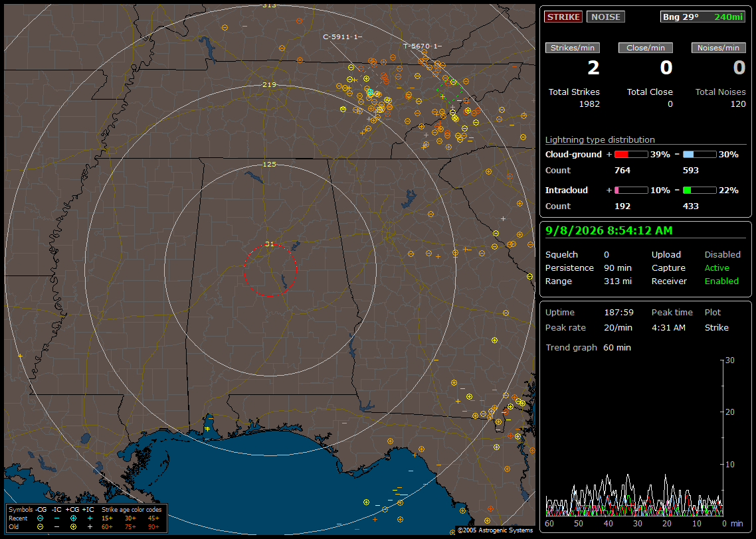The image size is (756, 539).
Task: Select the C-5911-1 storm cell label
Action: 340,37
